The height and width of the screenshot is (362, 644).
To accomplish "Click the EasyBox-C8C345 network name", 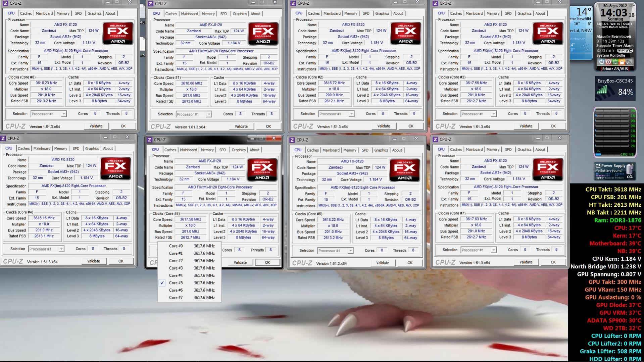I will coord(615,81).
